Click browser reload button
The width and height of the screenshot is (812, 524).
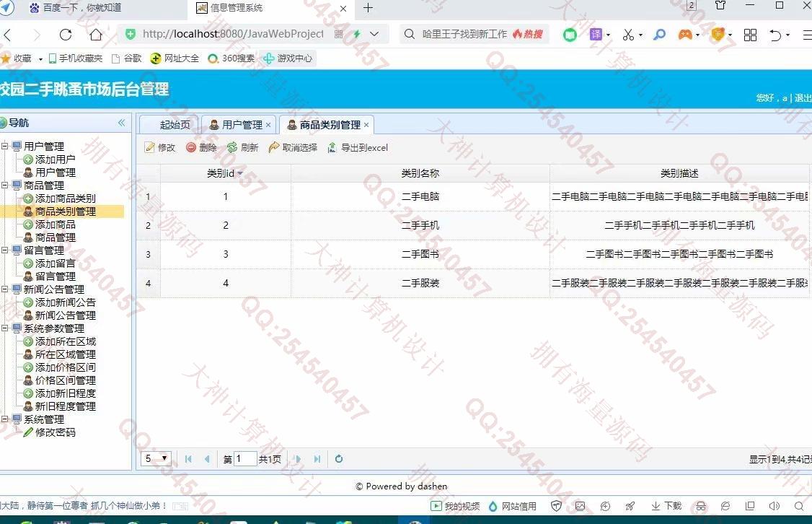click(66, 35)
